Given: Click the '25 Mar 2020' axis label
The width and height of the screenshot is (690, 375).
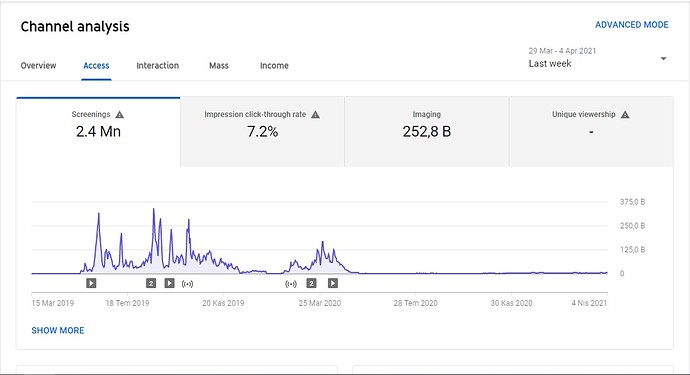Looking at the screenshot, I should [320, 303].
